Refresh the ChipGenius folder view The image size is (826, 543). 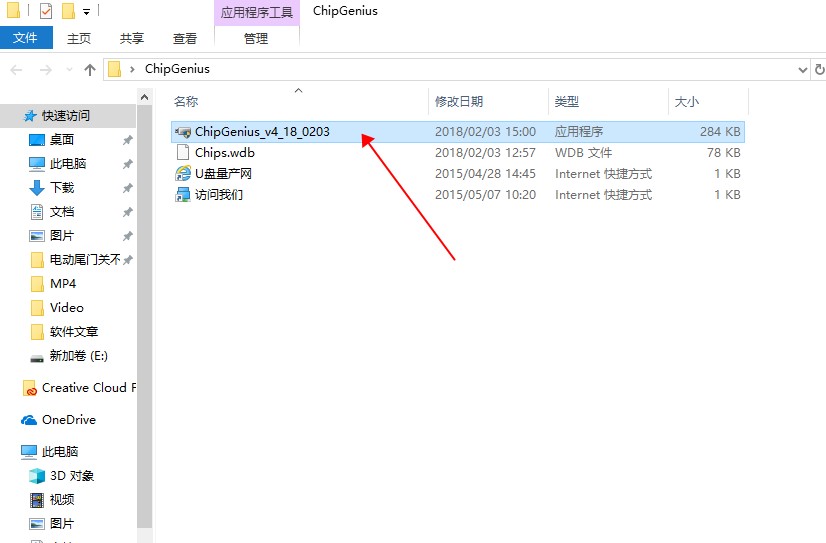point(819,70)
